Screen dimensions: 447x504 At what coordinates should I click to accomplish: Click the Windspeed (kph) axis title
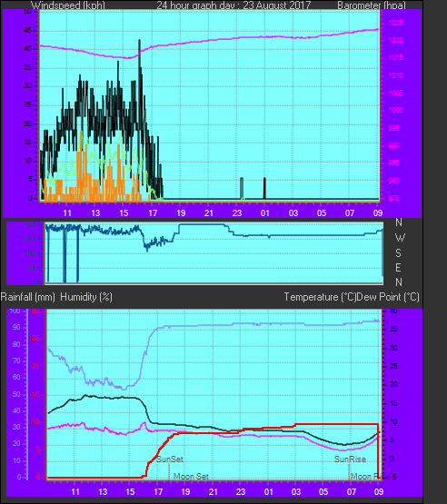[68, 5]
